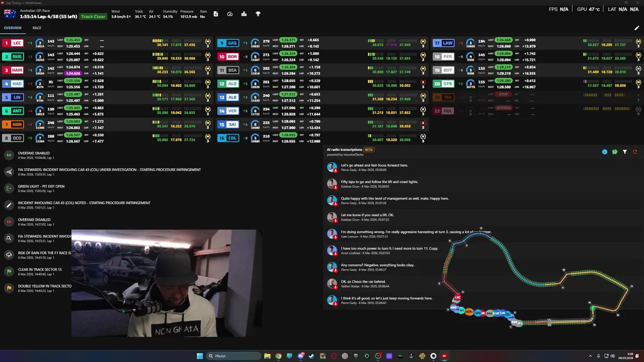The width and height of the screenshot is (644, 362).
Task: Select LAW driver tag in position 17
Action: tap(444, 43)
